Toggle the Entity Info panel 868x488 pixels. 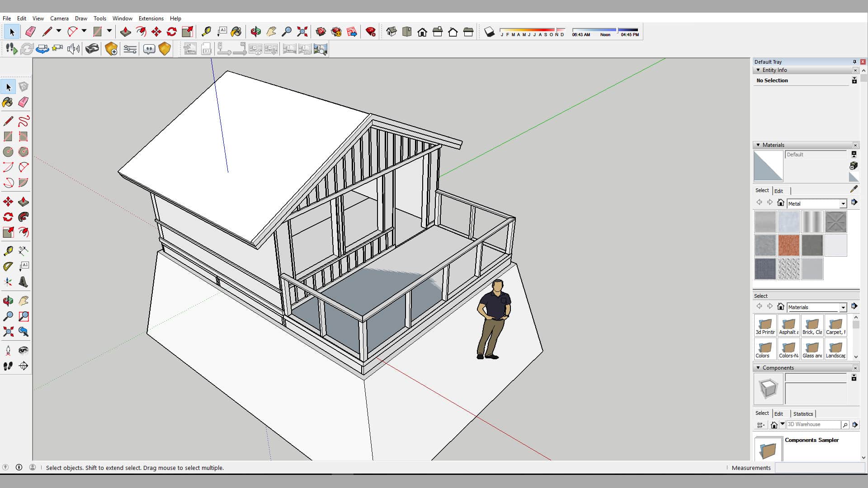759,70
